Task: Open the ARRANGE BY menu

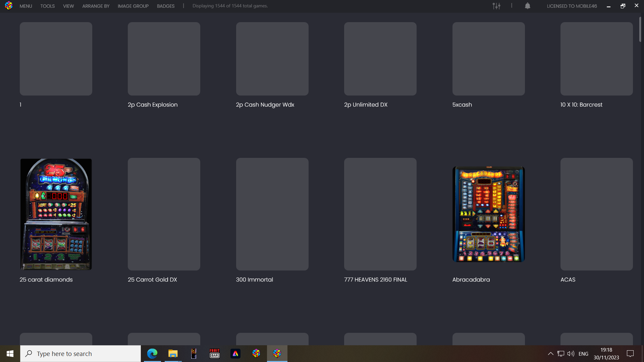Action: tap(96, 6)
